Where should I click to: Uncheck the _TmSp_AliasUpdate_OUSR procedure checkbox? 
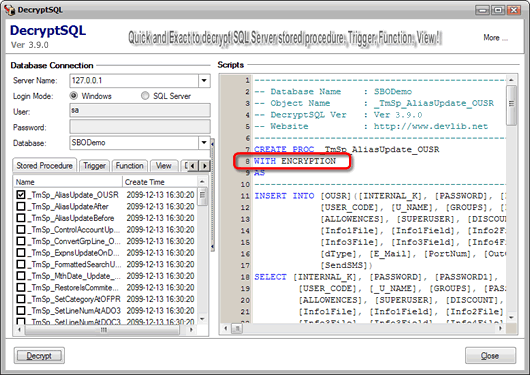click(x=21, y=194)
